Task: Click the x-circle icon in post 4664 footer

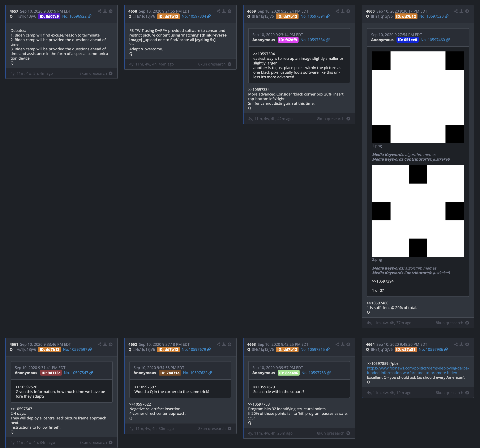Action: coord(467,393)
